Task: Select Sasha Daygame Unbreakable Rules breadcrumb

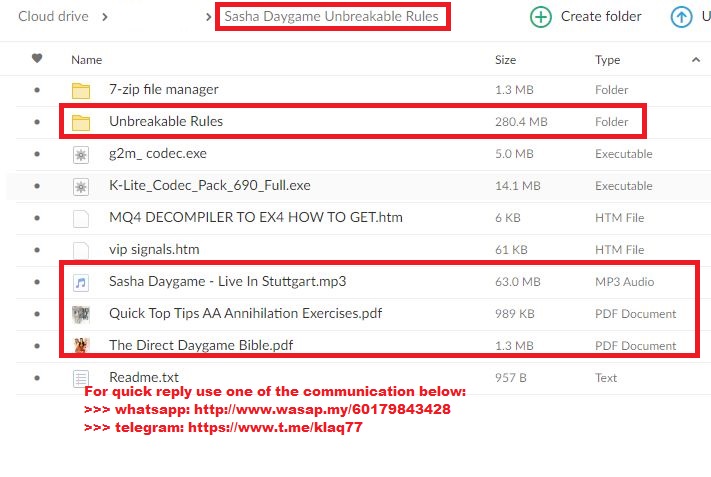Action: 331,17
